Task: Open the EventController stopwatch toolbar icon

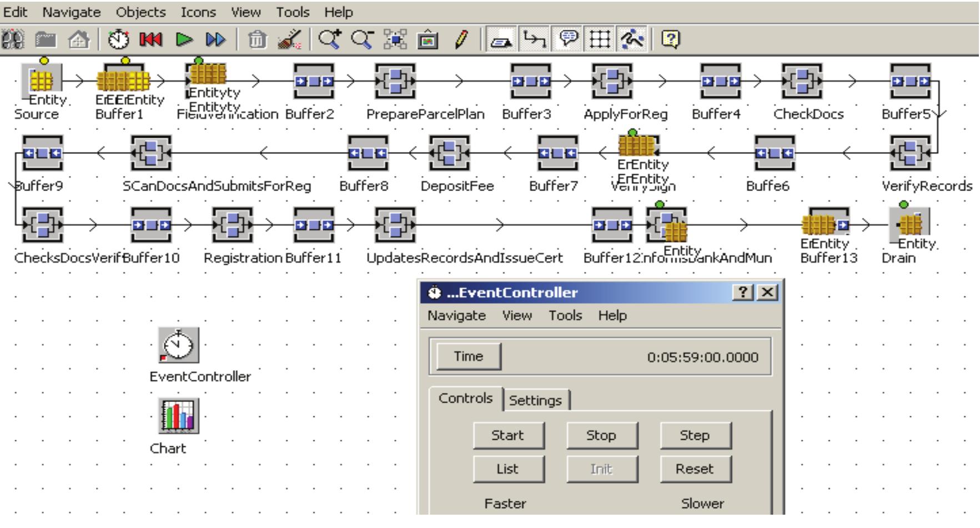Action: [x=118, y=40]
